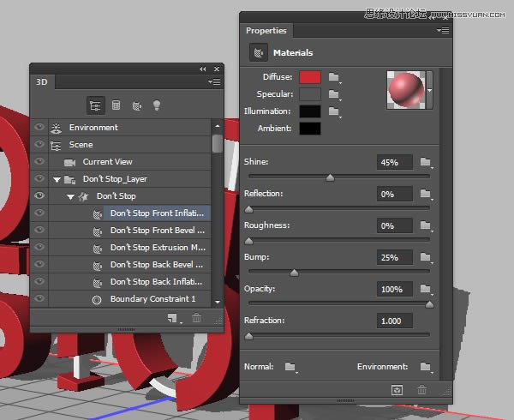This screenshot has width=514, height=420.
Task: Toggle visibility of Front Inflation material
Action: click(x=39, y=213)
